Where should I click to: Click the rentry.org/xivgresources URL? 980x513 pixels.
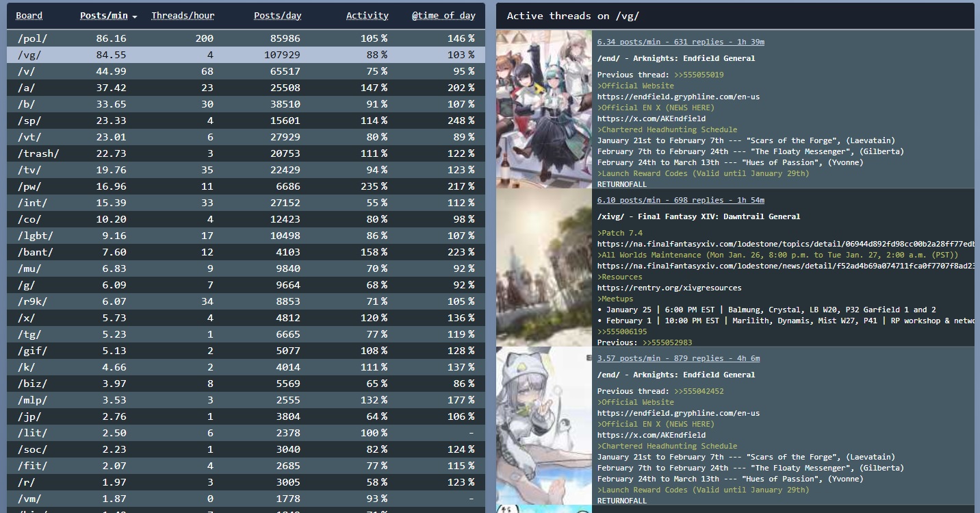click(669, 288)
